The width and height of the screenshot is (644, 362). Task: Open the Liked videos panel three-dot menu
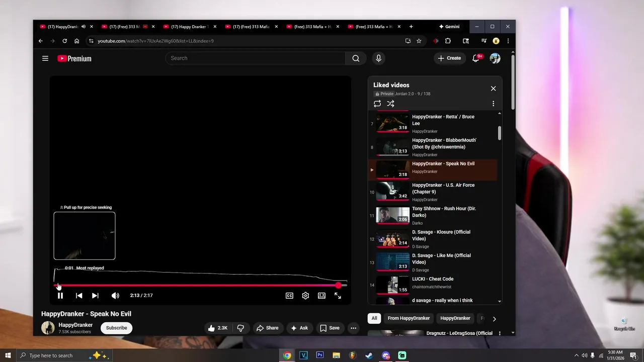point(493,104)
